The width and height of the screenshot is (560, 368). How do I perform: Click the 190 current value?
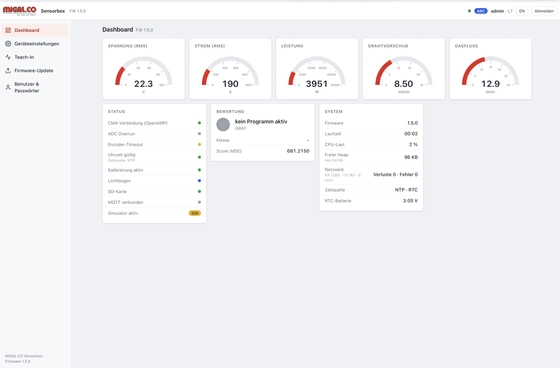pyautogui.click(x=230, y=84)
